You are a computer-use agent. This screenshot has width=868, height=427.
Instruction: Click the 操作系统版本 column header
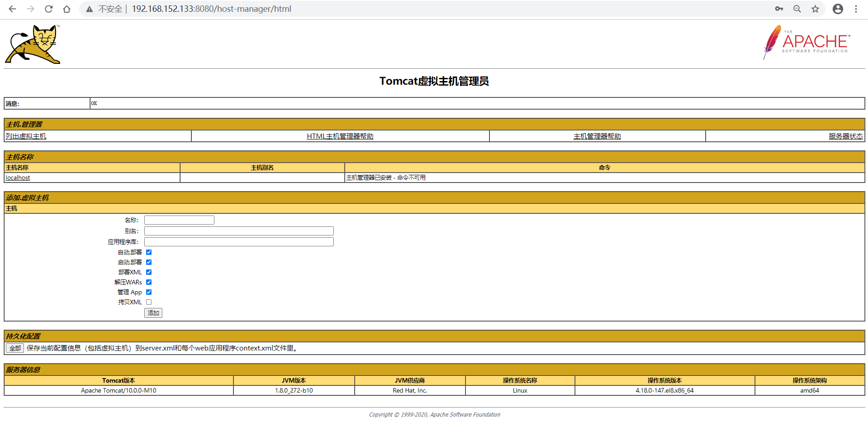pos(664,380)
